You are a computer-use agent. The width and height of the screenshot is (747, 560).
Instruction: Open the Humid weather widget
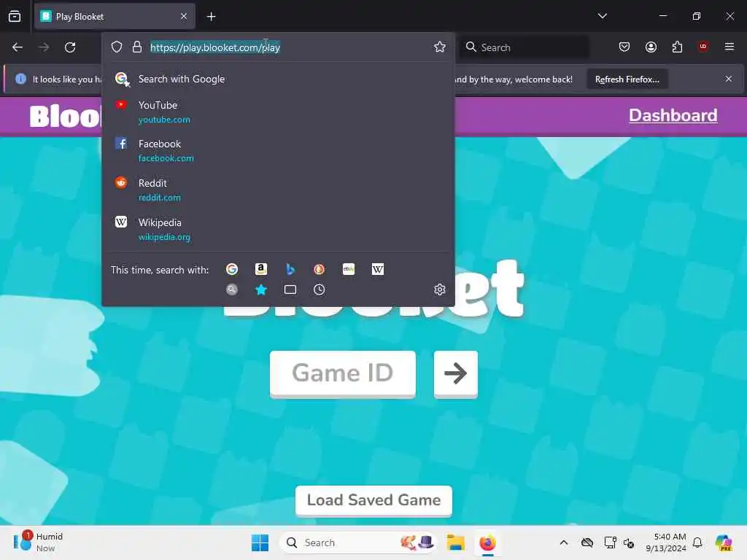[x=38, y=542]
